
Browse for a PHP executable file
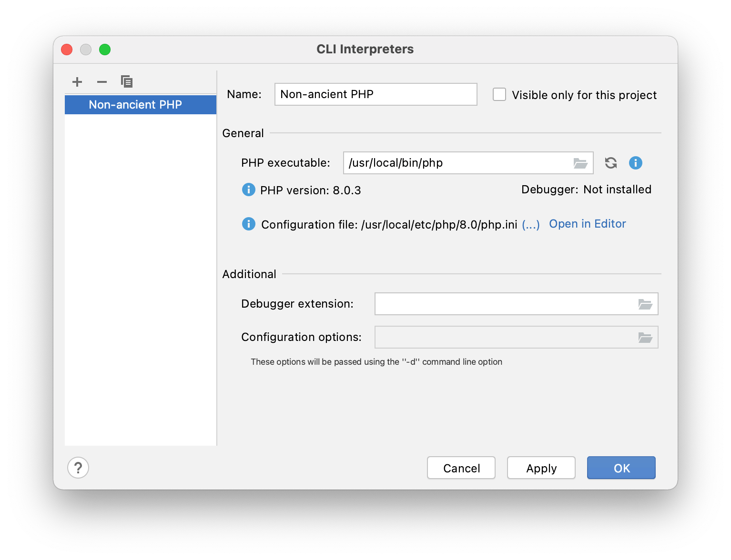click(x=579, y=163)
